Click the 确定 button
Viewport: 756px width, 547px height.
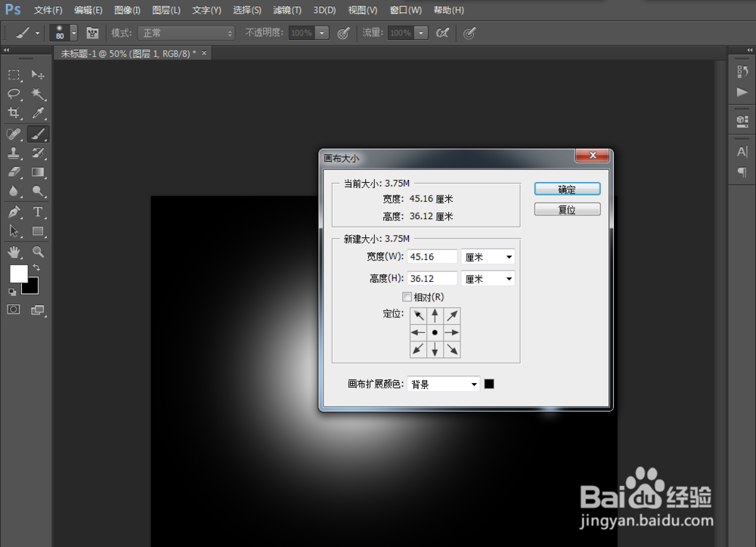(567, 189)
